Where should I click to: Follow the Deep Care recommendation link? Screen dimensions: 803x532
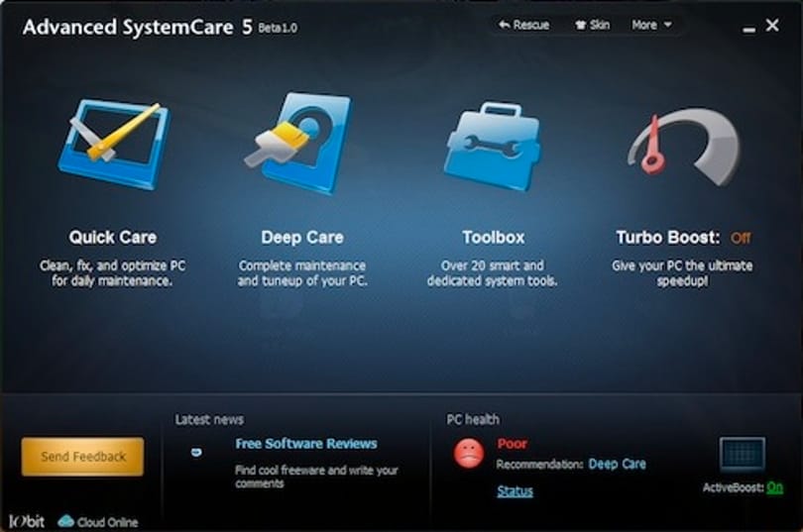(x=617, y=464)
